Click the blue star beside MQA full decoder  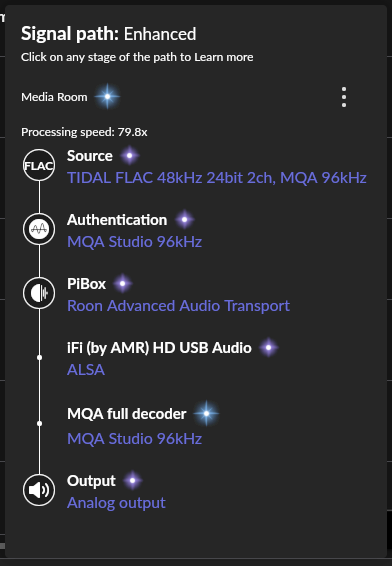pos(206,413)
